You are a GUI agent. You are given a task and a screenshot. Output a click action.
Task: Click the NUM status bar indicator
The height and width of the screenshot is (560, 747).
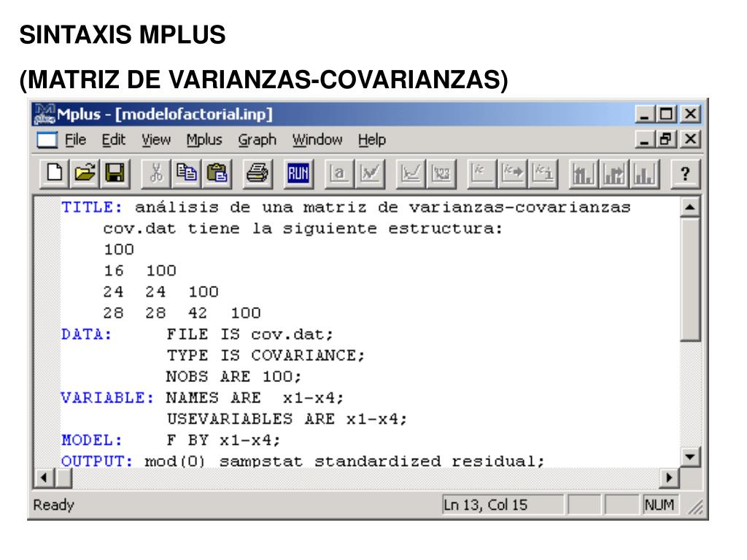point(659,505)
